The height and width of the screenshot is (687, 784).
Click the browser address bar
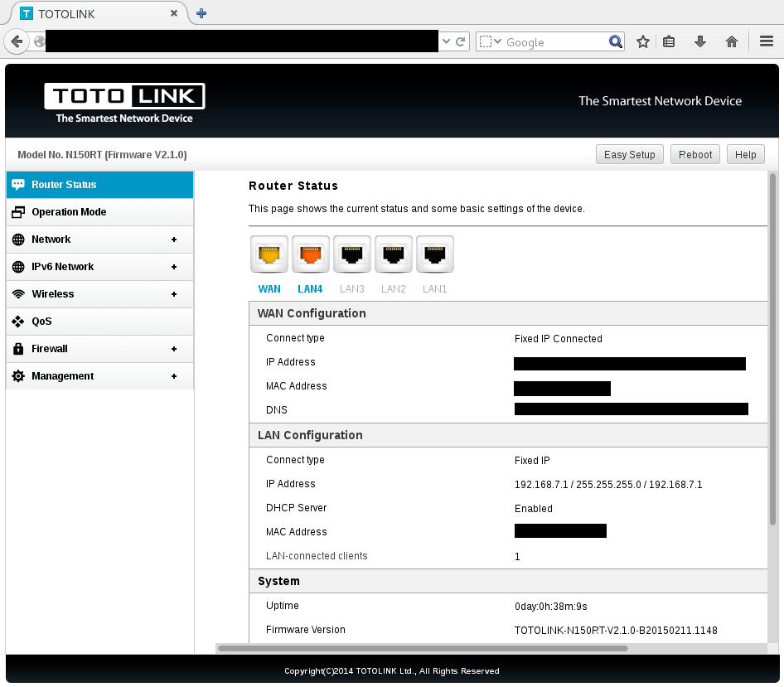tap(241, 41)
